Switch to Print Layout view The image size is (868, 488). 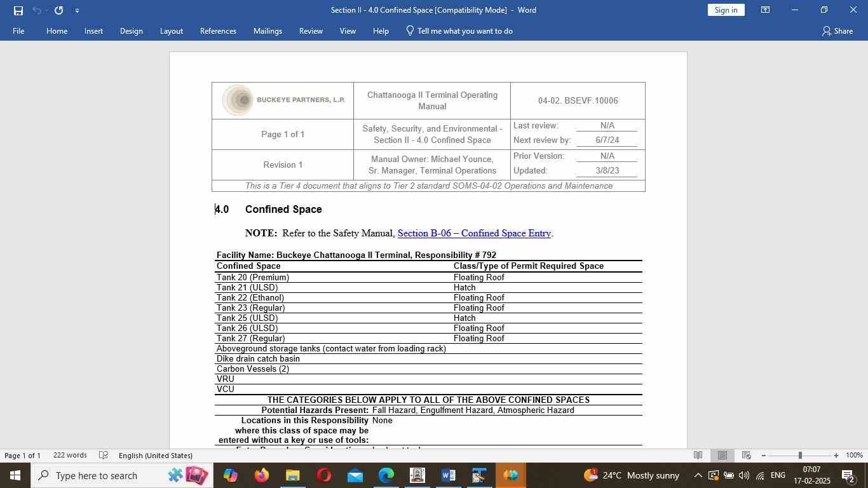[x=722, y=456]
